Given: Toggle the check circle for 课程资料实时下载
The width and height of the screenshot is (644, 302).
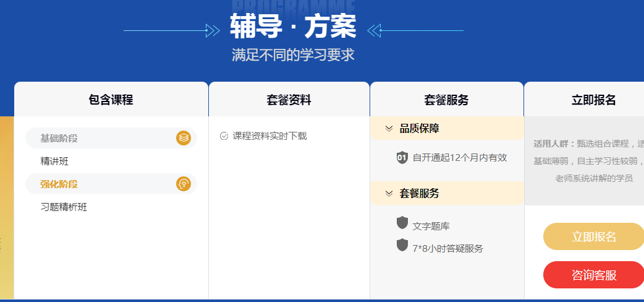Looking at the screenshot, I should click(224, 136).
